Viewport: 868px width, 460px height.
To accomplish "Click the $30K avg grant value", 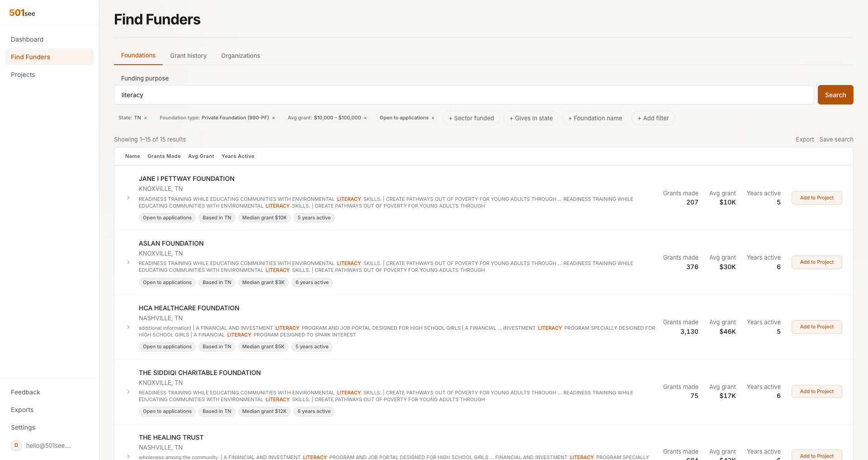I will point(727,267).
